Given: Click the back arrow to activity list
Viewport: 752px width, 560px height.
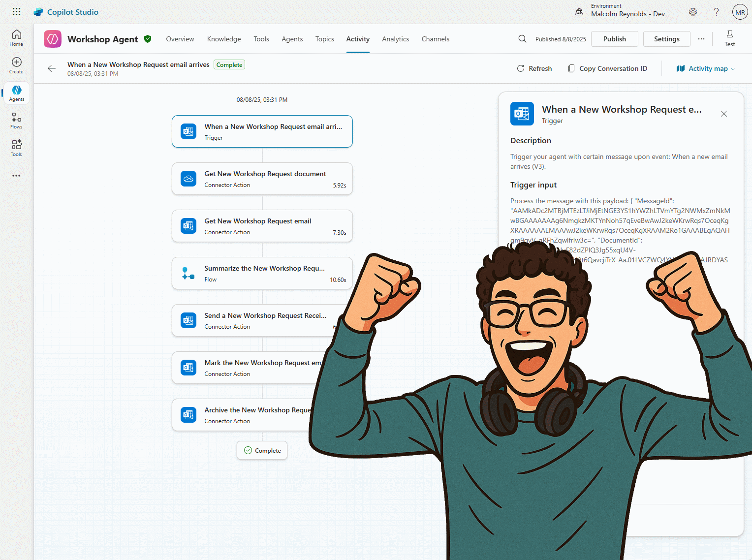Looking at the screenshot, I should coord(52,68).
